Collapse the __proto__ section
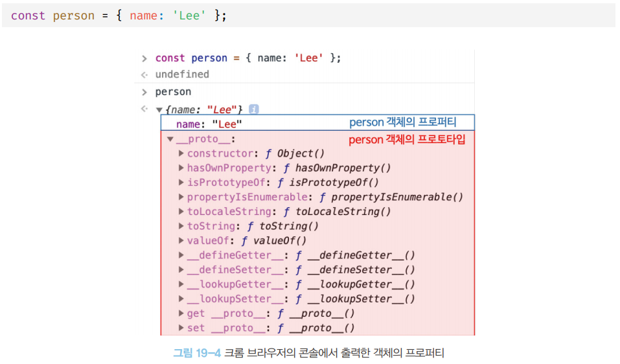The height and width of the screenshot is (364, 620). point(170,139)
